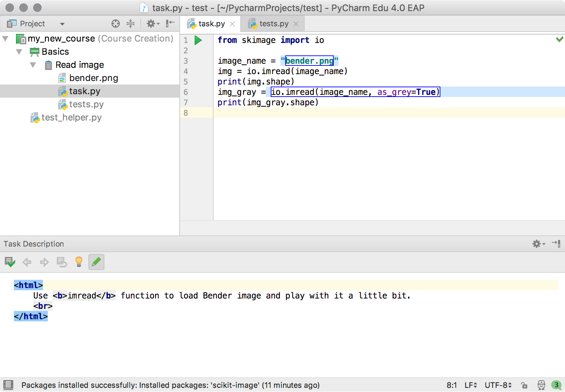Toggle read-only mode with the lock icon

pyautogui.click(x=524, y=385)
